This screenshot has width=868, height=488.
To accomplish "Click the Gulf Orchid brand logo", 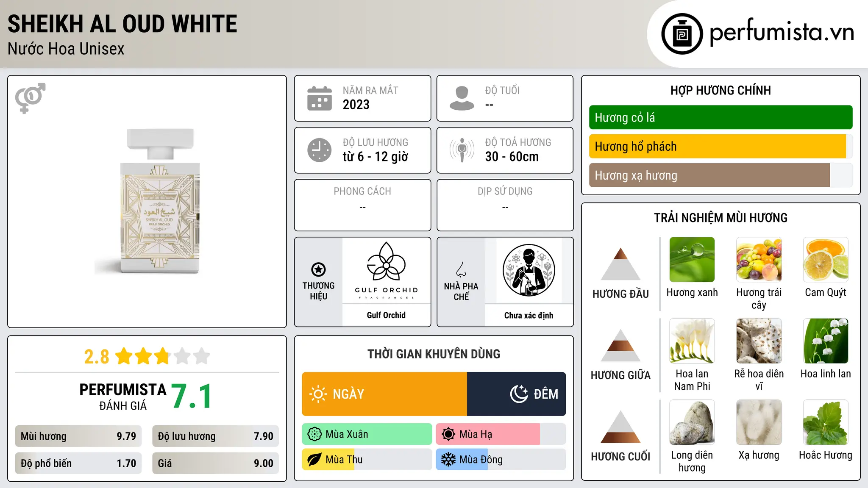I will click(386, 271).
